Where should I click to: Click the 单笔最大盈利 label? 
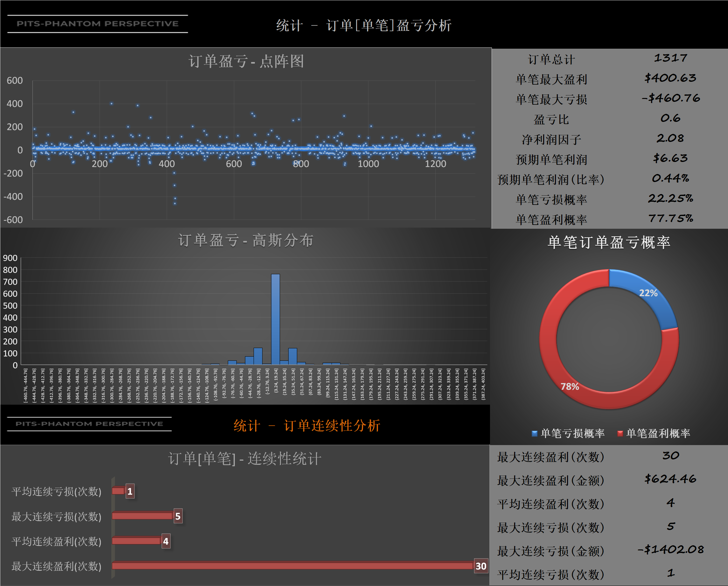(x=551, y=80)
